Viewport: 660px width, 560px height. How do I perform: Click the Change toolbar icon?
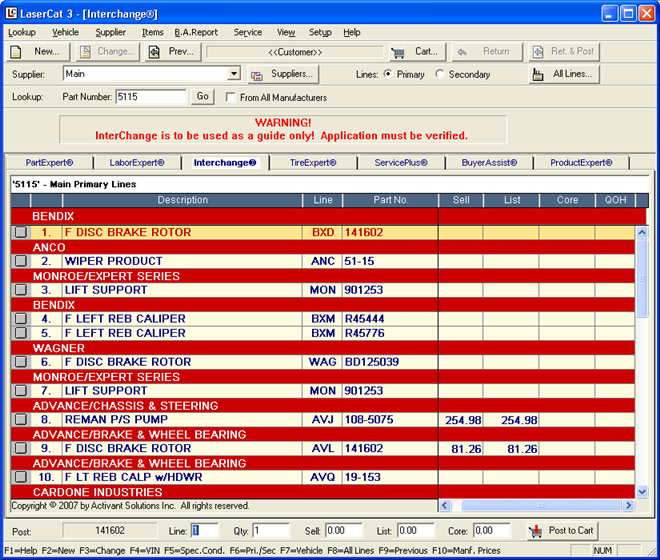pyautogui.click(x=87, y=52)
